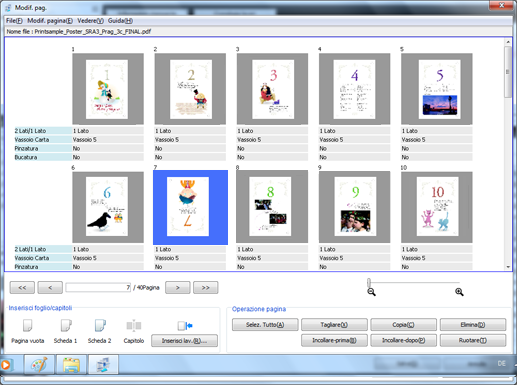Screen dimensions: 517x385
Task: Click the Tagliare button
Action: pyautogui.click(x=334, y=325)
